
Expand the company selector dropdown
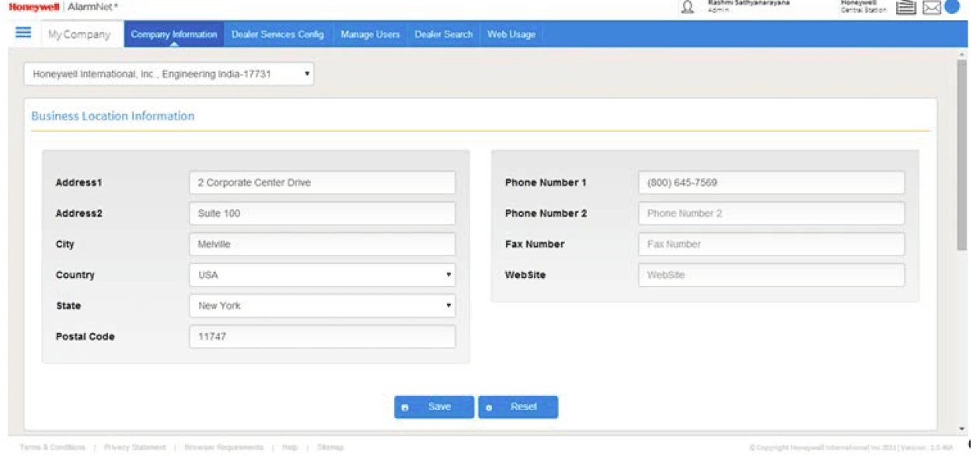[x=169, y=75]
